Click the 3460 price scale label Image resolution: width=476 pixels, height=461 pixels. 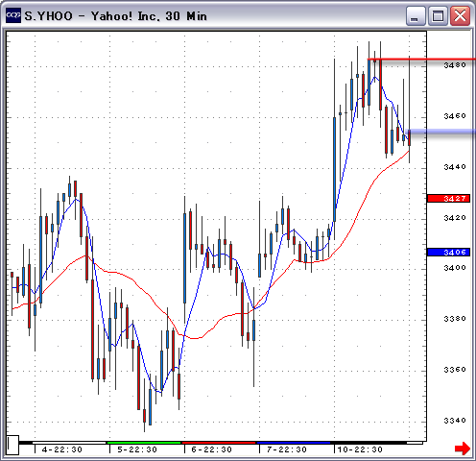coord(455,116)
